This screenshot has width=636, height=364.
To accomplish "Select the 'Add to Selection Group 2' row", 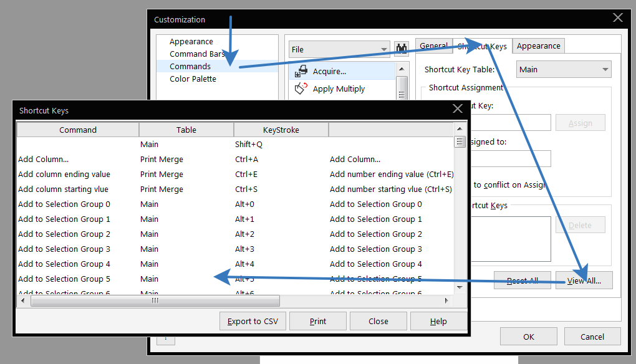I will pyautogui.click(x=64, y=234).
